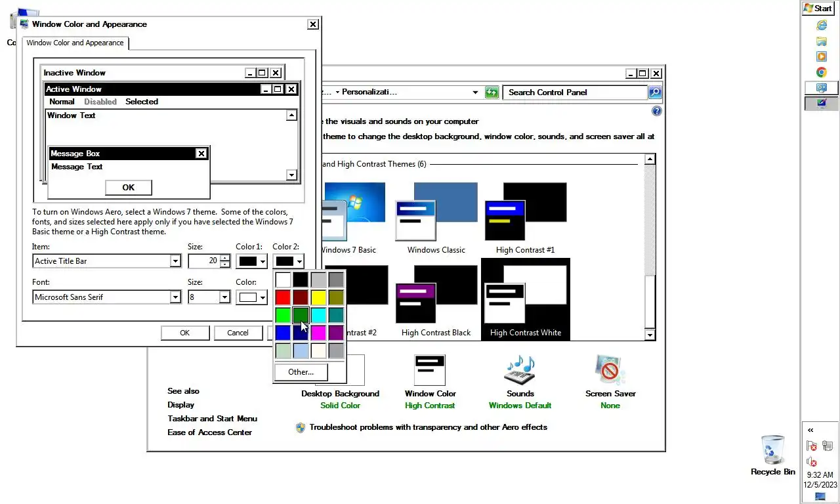The image size is (840, 504).
Task: Open Troubleshoot problems with transparency link
Action: [x=428, y=427]
